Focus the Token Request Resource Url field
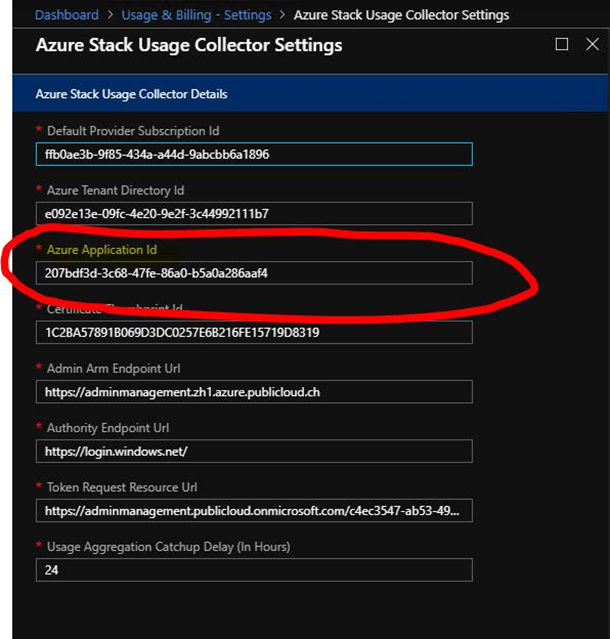 (254, 511)
